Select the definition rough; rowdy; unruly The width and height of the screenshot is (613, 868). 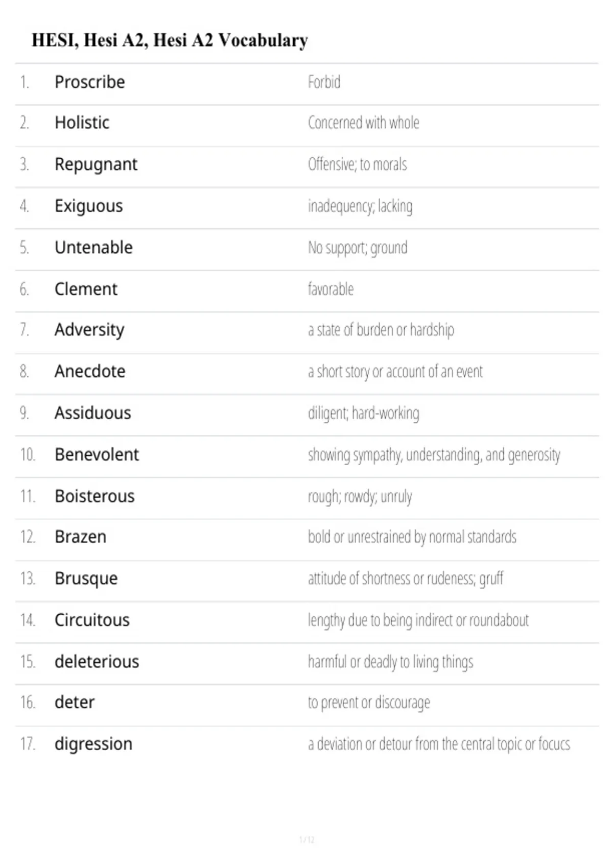point(360,496)
